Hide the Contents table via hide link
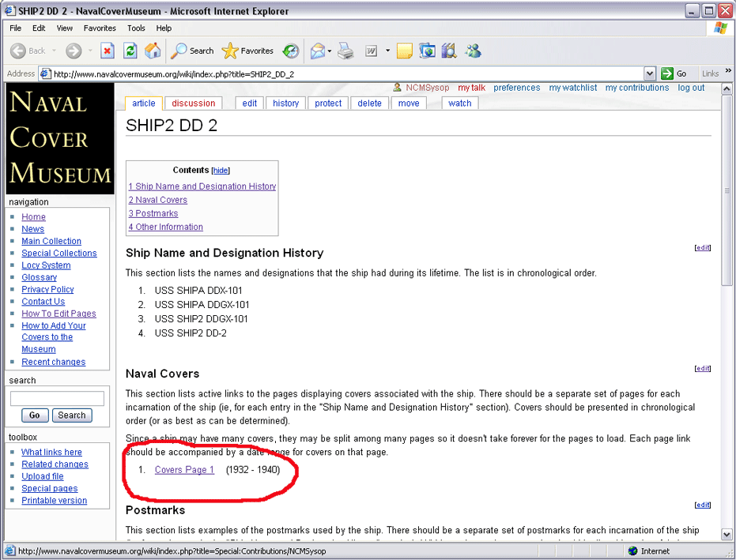 click(x=221, y=171)
